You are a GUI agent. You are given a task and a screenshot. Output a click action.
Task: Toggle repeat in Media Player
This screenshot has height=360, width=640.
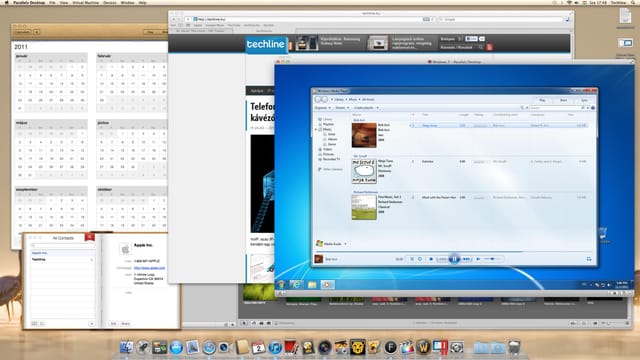coord(420,259)
